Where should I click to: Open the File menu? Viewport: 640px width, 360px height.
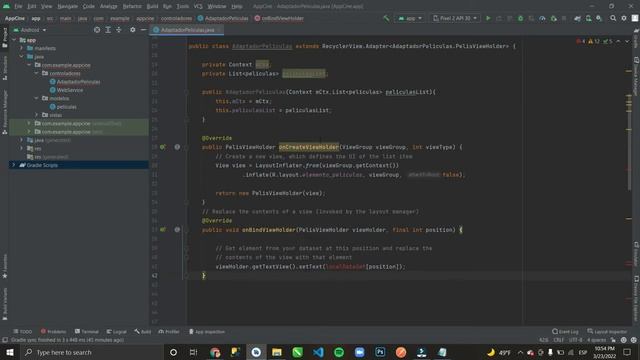(19, 6)
